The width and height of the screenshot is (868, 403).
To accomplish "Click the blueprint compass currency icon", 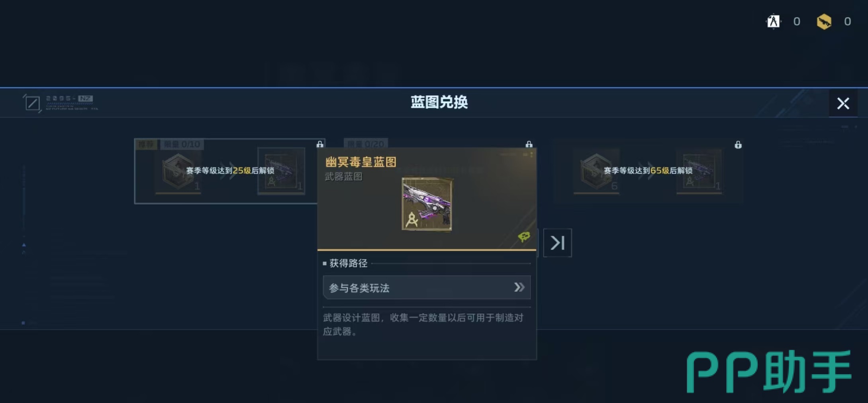I will (x=773, y=21).
